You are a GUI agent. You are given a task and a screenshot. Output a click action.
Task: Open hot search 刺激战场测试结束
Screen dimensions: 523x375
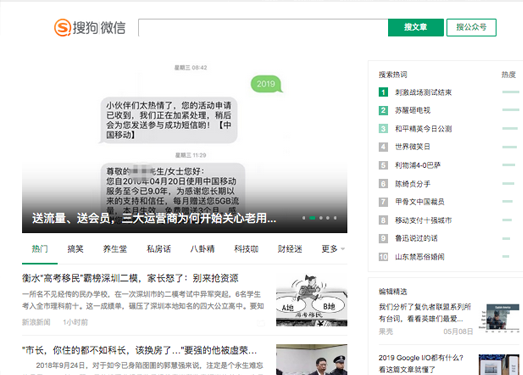423,92
